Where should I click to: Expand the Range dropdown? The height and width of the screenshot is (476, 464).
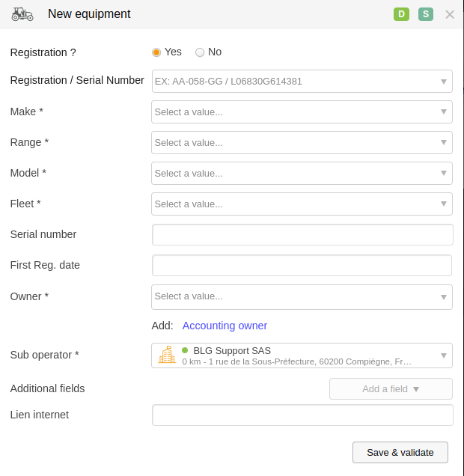click(302, 143)
